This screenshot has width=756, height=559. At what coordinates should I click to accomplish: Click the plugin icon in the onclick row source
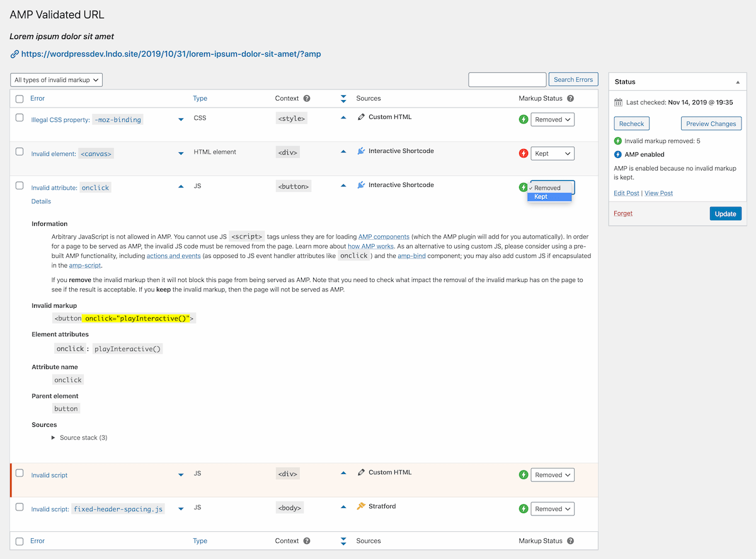click(361, 185)
